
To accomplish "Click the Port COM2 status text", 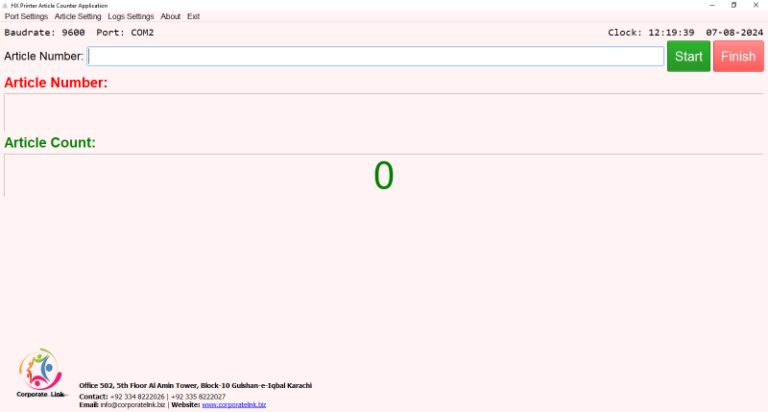I will [x=125, y=32].
